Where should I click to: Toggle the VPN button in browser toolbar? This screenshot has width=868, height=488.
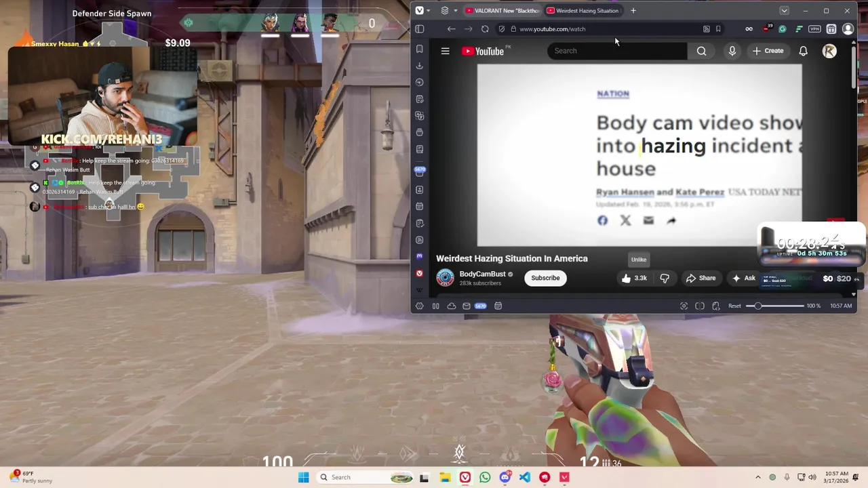(x=814, y=29)
